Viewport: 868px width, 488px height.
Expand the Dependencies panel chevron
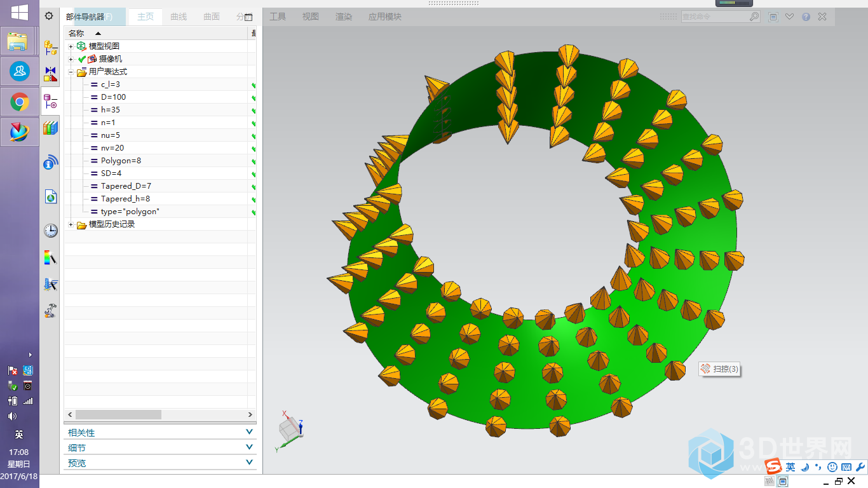pos(249,432)
